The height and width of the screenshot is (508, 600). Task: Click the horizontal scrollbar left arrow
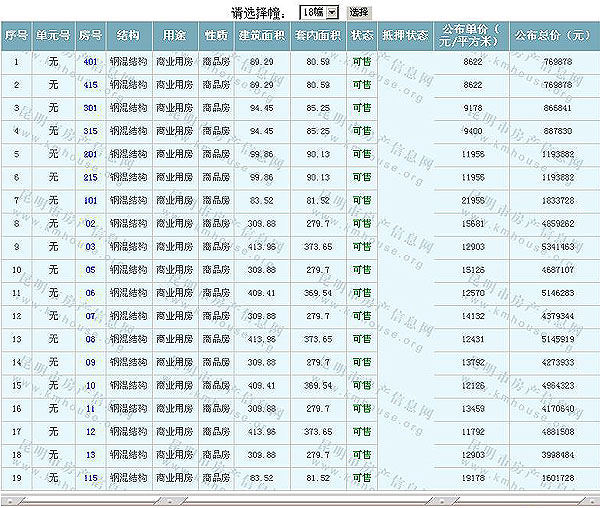tap(8, 499)
